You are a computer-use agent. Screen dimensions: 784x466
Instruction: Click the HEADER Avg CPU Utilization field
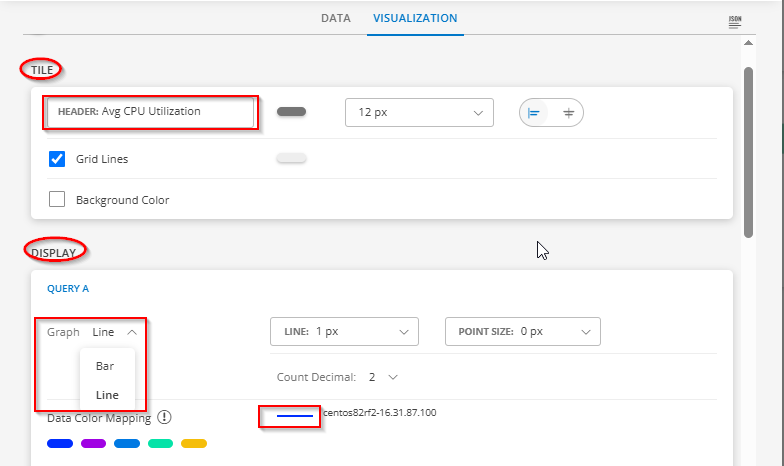150,112
